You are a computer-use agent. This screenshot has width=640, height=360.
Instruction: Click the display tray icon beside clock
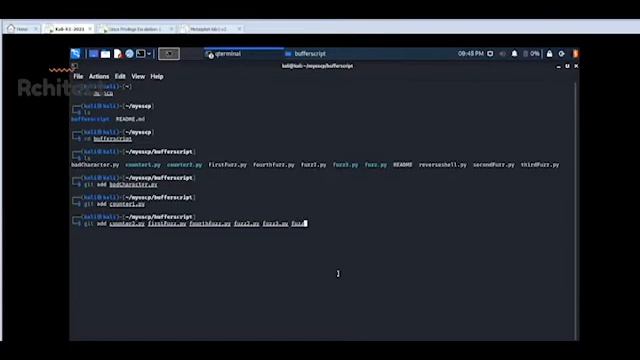click(x=490, y=54)
